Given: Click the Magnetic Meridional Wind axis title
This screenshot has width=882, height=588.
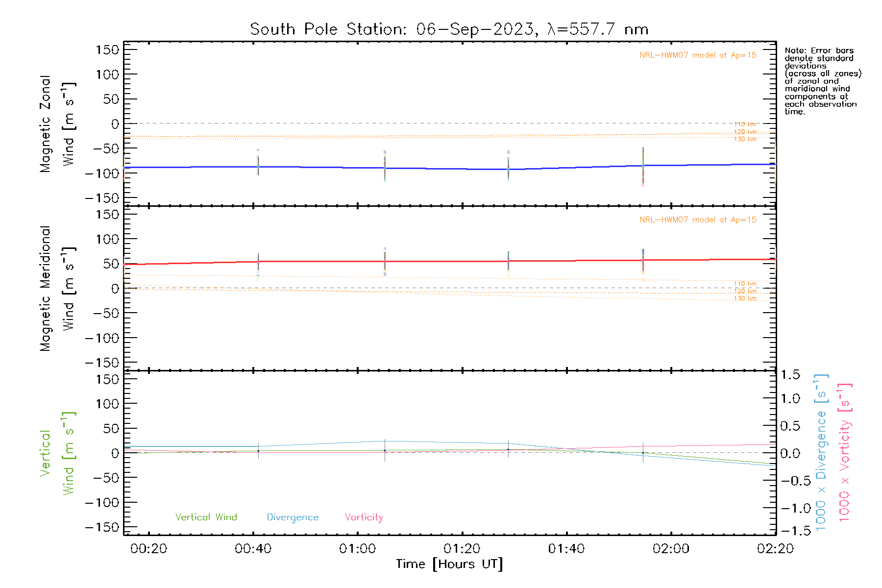Looking at the screenshot, I should [x=57, y=289].
